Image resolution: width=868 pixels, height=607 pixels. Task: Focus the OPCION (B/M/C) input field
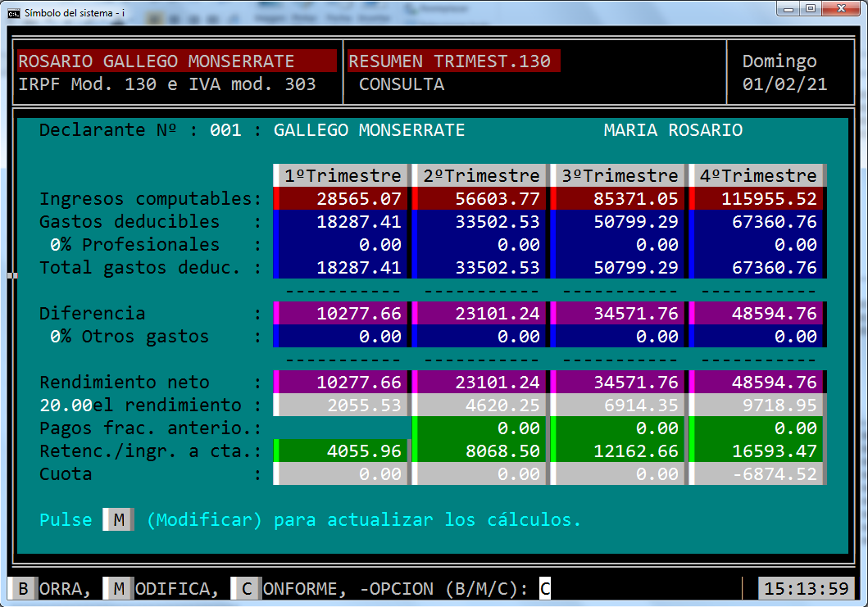point(545,588)
